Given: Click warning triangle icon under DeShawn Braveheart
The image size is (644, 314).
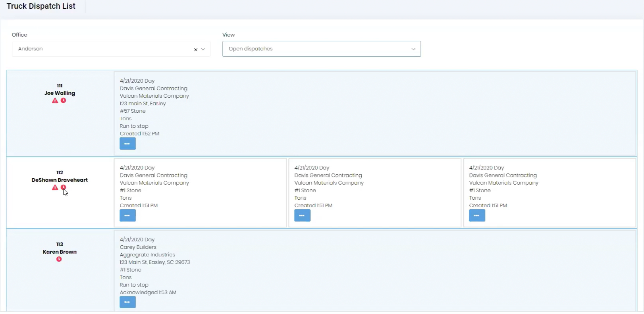Looking at the screenshot, I should coord(55,188).
